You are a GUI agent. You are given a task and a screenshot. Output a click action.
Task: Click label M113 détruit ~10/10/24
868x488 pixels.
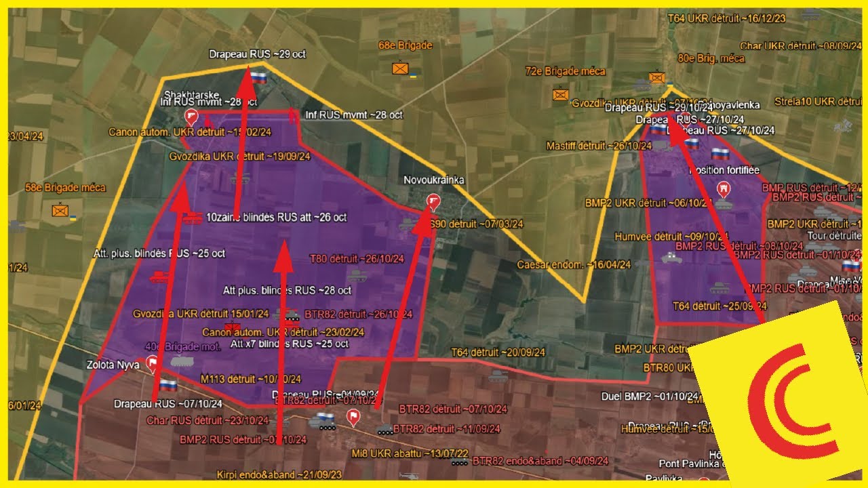pyautogui.click(x=251, y=379)
